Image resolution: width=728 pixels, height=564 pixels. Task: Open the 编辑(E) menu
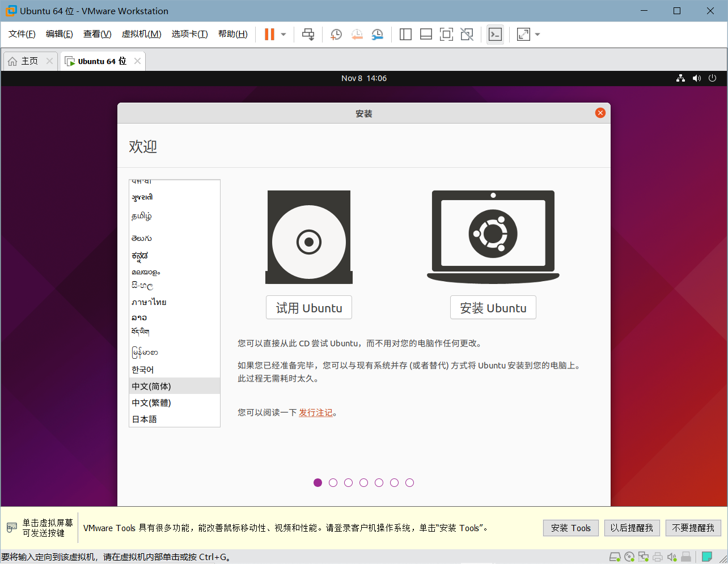tap(60, 34)
